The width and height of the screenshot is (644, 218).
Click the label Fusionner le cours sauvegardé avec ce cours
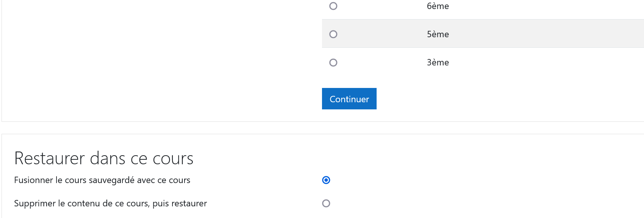pyautogui.click(x=102, y=180)
